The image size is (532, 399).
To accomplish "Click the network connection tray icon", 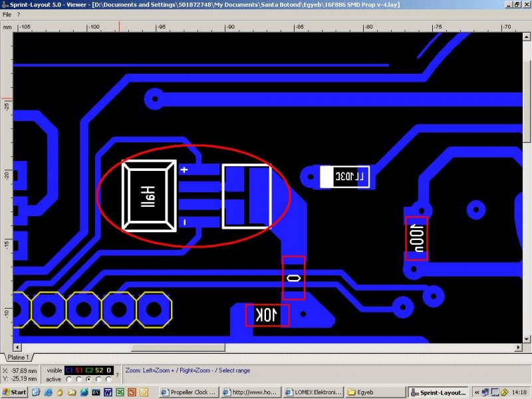I will (x=485, y=392).
